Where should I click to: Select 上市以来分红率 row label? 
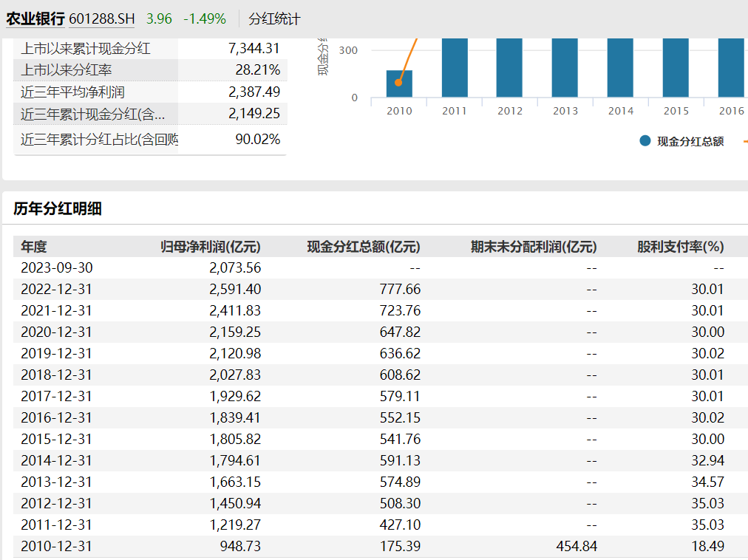pyautogui.click(x=67, y=70)
